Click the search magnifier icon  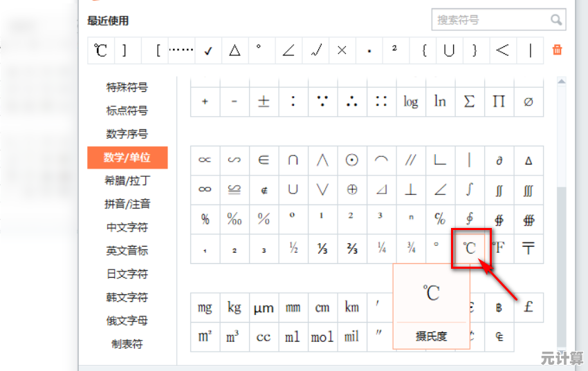(555, 20)
